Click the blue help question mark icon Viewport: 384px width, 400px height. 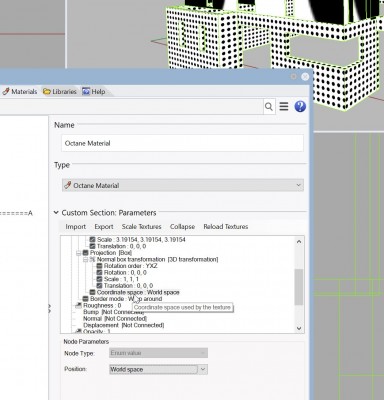point(300,106)
